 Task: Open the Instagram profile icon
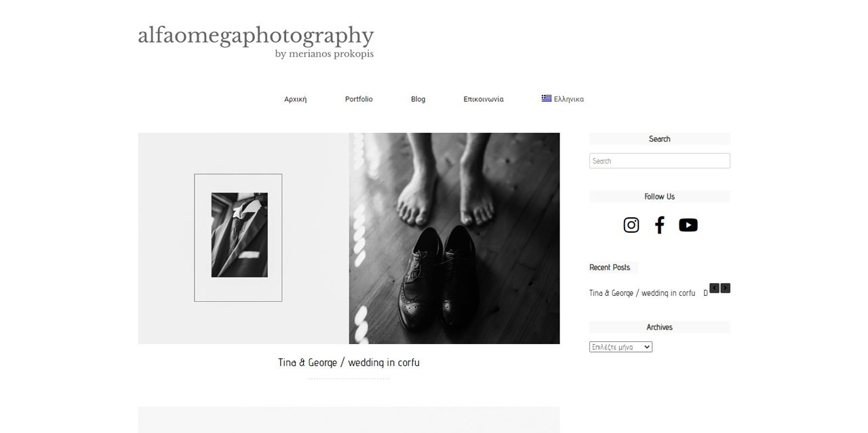pos(631,225)
